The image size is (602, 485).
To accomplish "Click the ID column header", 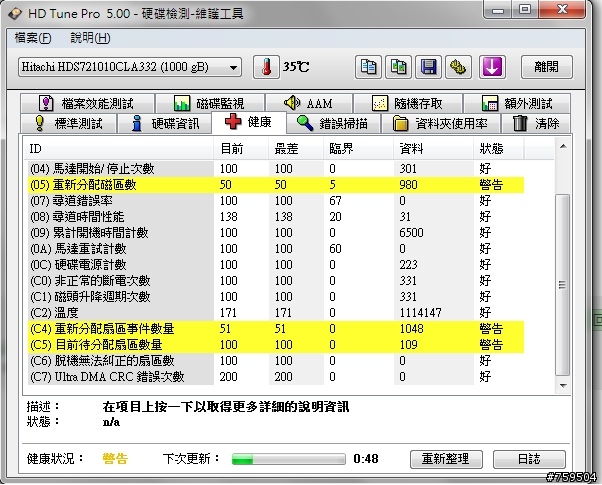I will tap(119, 149).
